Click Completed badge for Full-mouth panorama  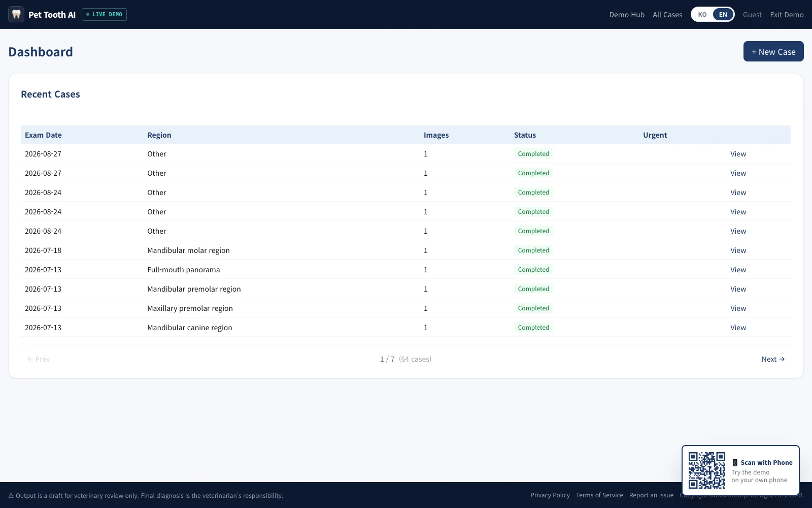pos(533,270)
